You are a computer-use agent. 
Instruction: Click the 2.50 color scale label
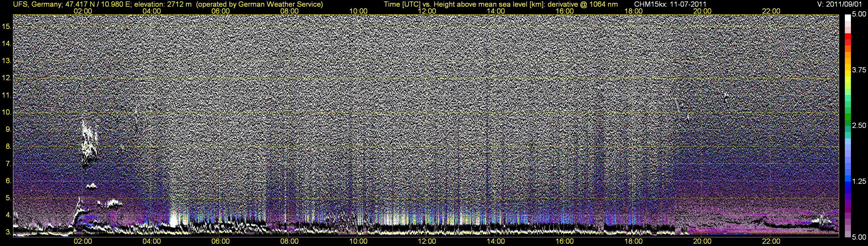[x=859, y=126]
